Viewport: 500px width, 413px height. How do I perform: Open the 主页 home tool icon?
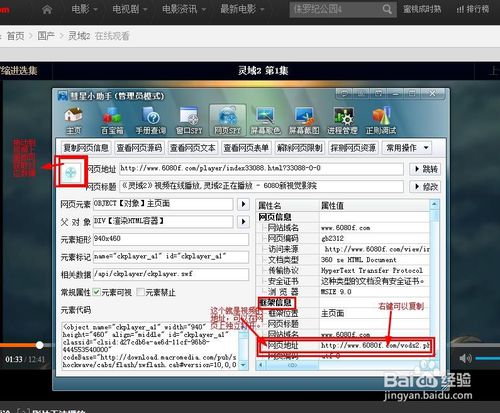[x=73, y=120]
